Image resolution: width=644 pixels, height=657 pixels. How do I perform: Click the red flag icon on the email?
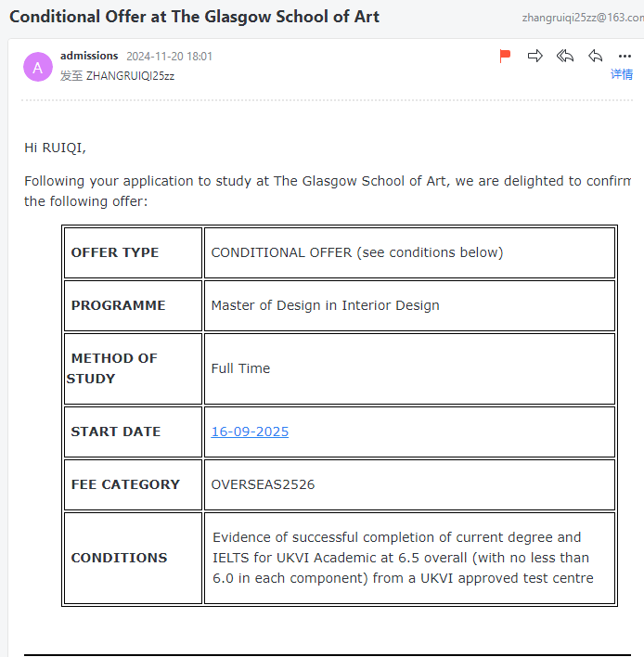505,56
